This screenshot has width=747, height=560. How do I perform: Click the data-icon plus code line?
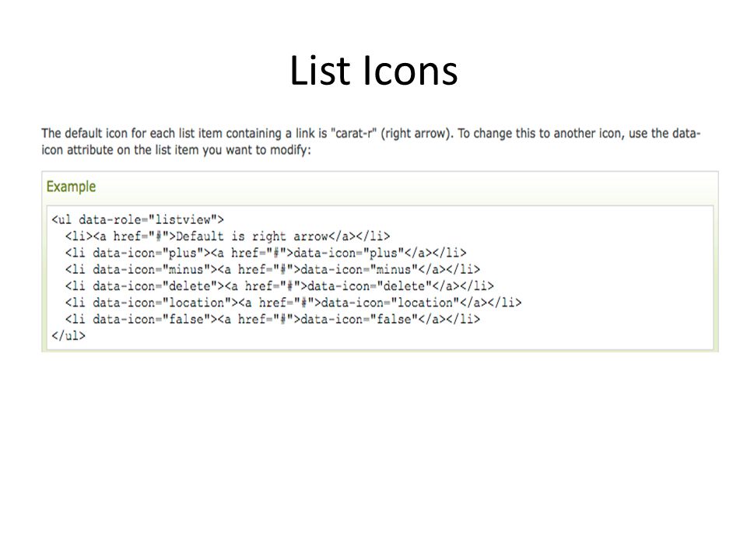click(x=266, y=253)
